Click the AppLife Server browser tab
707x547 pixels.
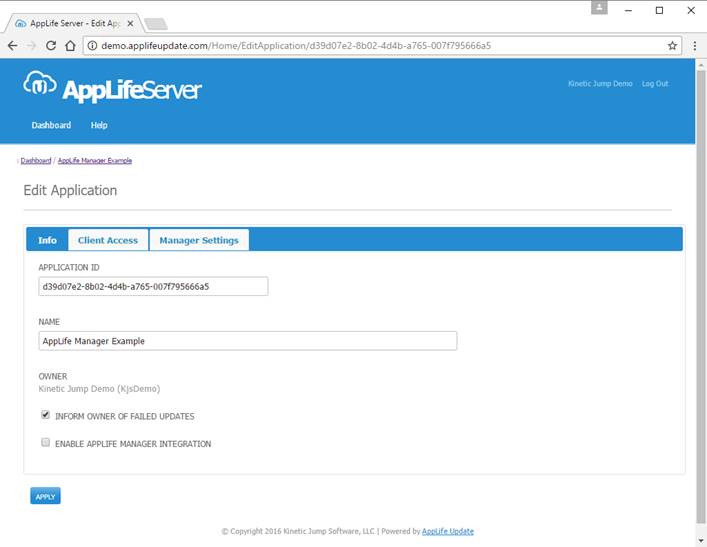74,23
